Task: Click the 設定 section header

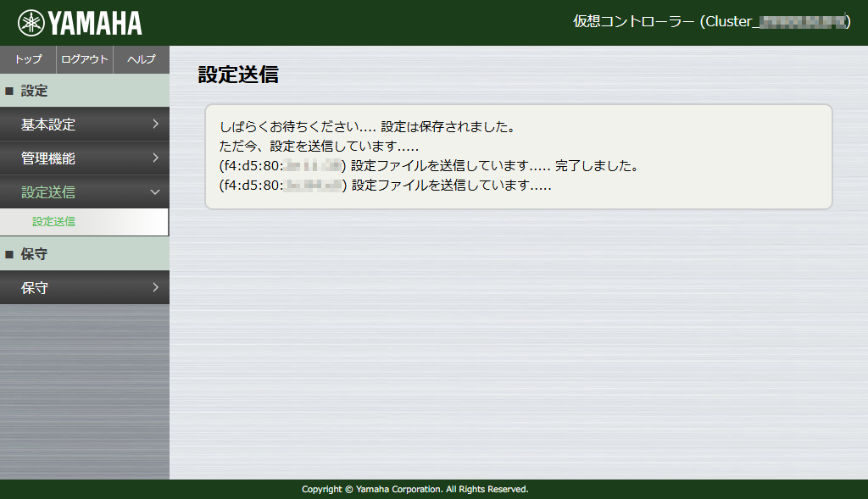Action: [85, 91]
